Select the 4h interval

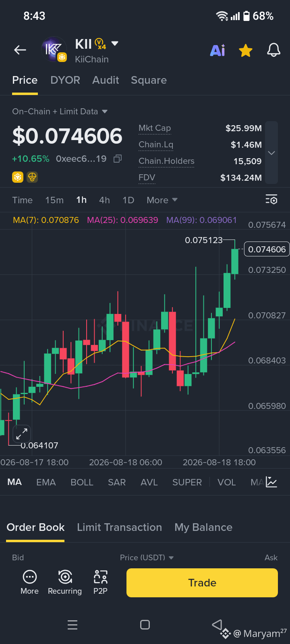[x=104, y=200]
